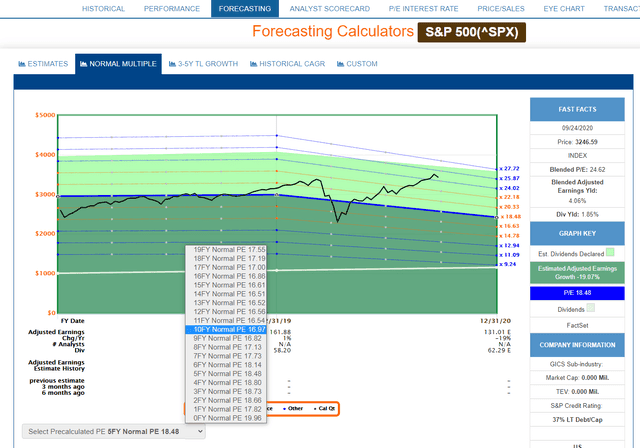Open the Select Precalculated PE combo box

114,432
